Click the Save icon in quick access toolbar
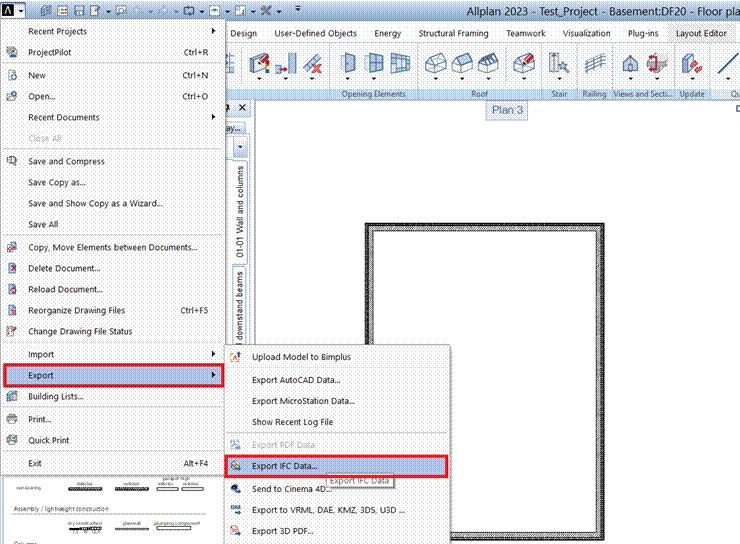 point(79,10)
